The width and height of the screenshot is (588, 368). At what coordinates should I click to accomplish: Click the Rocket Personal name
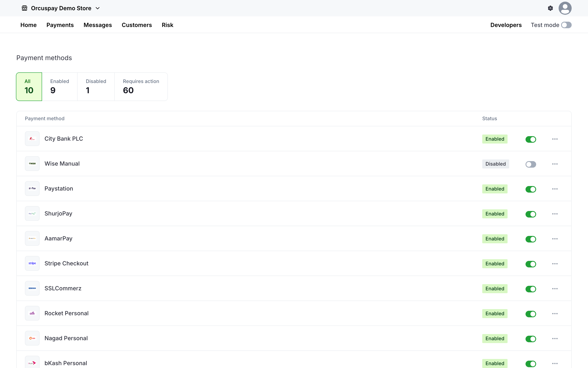click(66, 313)
